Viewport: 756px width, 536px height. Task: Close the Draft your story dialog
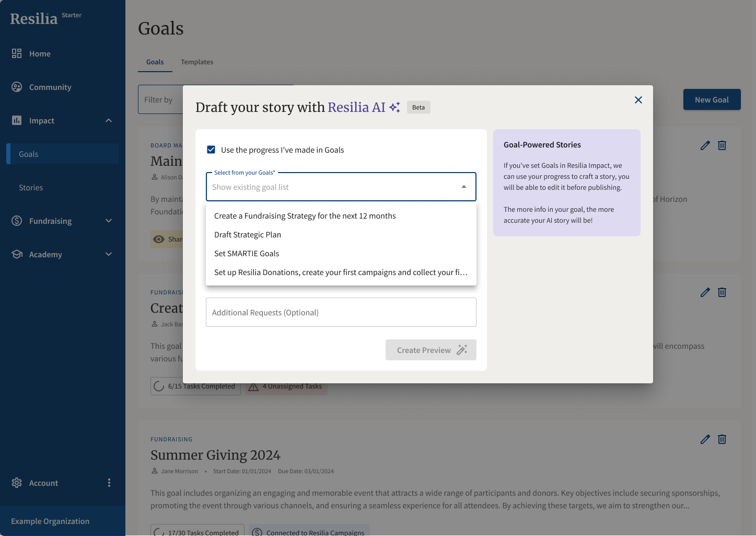[x=638, y=100]
